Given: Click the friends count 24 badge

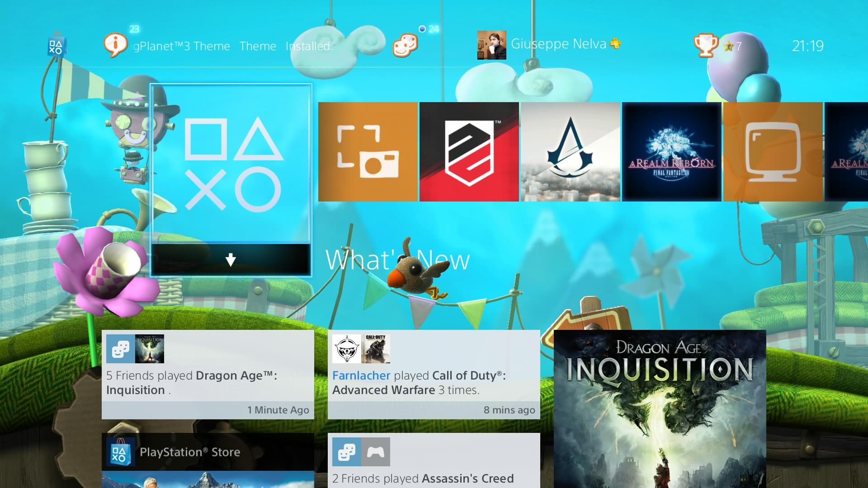Looking at the screenshot, I should (x=434, y=29).
